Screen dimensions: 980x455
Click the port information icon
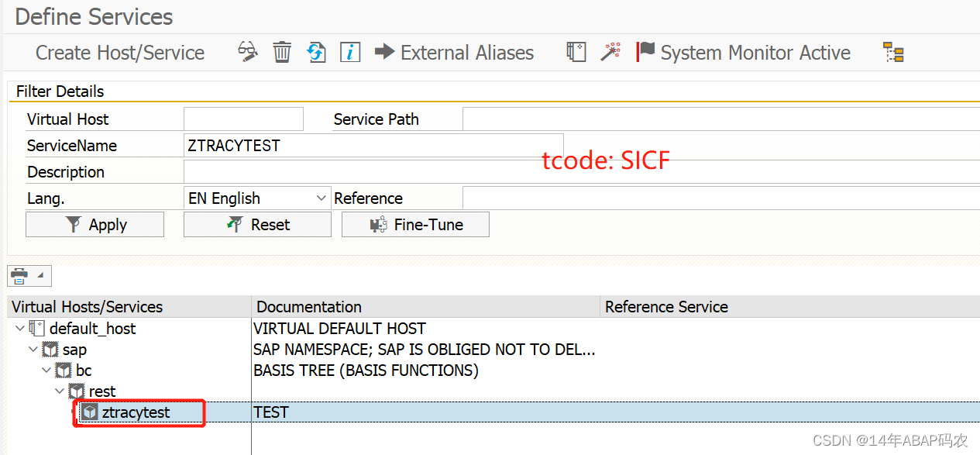tap(576, 51)
